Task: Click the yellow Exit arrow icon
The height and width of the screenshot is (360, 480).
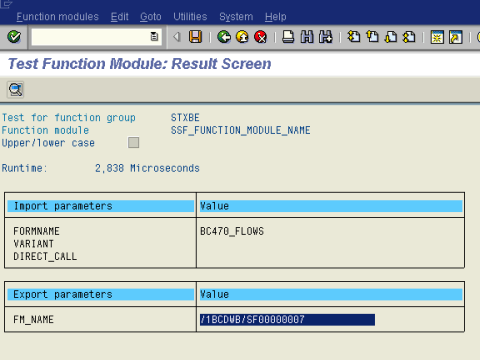Action: pos(242,37)
